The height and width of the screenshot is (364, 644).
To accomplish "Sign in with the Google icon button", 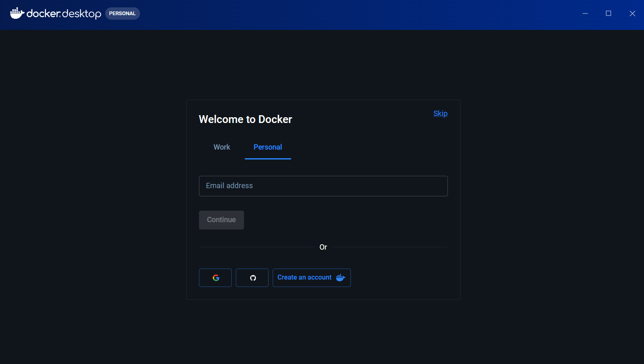I will (x=215, y=278).
